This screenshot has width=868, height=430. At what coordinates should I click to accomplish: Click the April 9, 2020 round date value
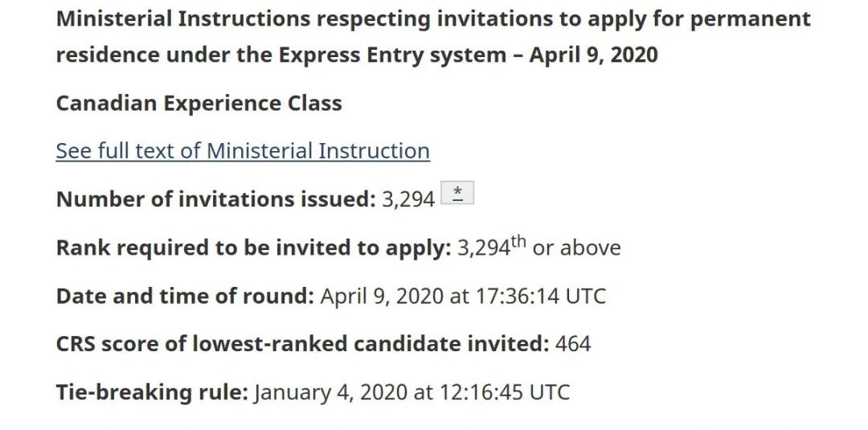click(x=382, y=296)
